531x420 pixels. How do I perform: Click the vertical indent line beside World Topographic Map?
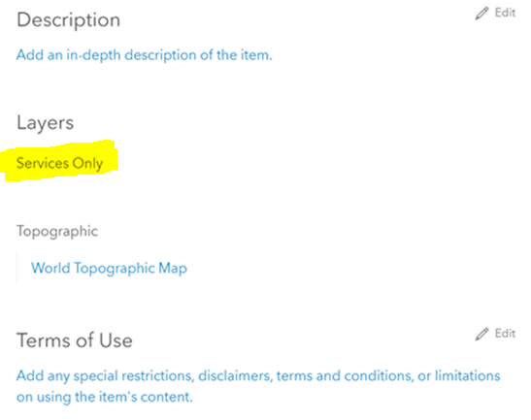(17, 268)
